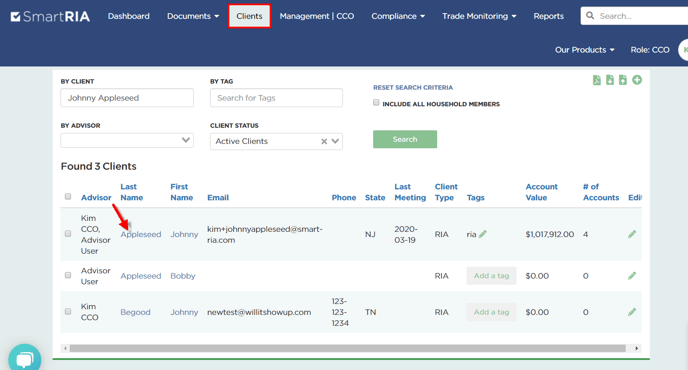Image resolution: width=688 pixels, height=370 pixels.
Task: Click the magnifier icon in top search
Action: tap(590, 16)
